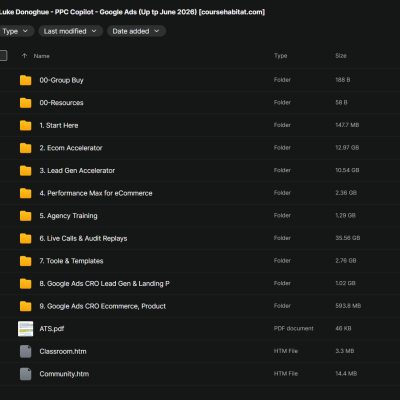Click the 3. Lead Gen Accelerator folder icon
Viewport: 400px width, 400px height.
26,171
